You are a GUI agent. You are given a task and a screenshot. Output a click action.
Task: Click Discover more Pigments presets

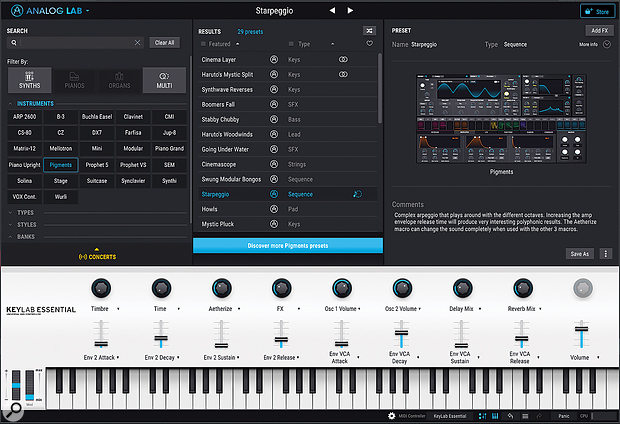(288, 246)
